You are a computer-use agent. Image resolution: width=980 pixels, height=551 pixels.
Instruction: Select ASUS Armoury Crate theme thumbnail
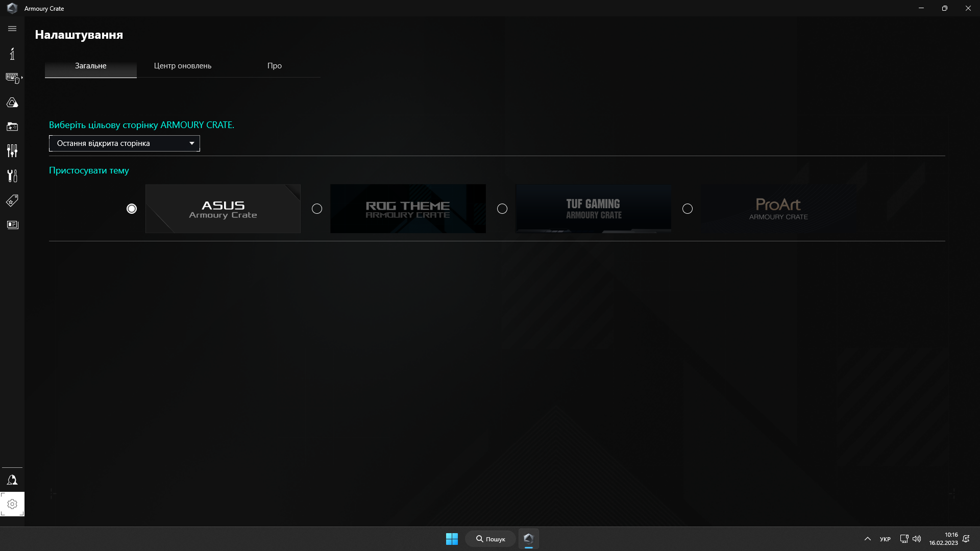click(223, 208)
